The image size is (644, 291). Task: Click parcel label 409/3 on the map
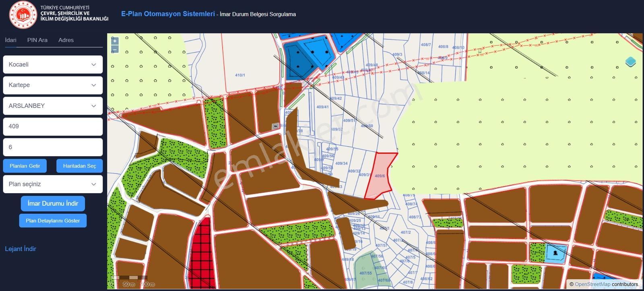click(397, 54)
